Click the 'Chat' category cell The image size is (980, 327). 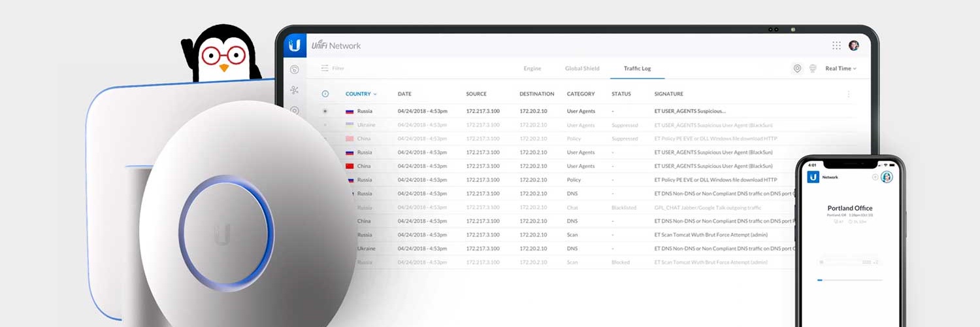pyautogui.click(x=572, y=207)
